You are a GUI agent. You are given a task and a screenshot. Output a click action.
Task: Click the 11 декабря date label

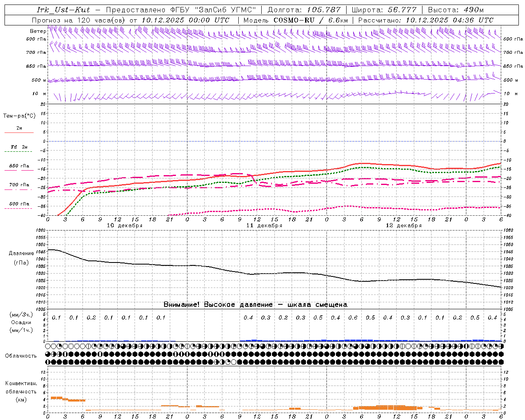click(264, 226)
